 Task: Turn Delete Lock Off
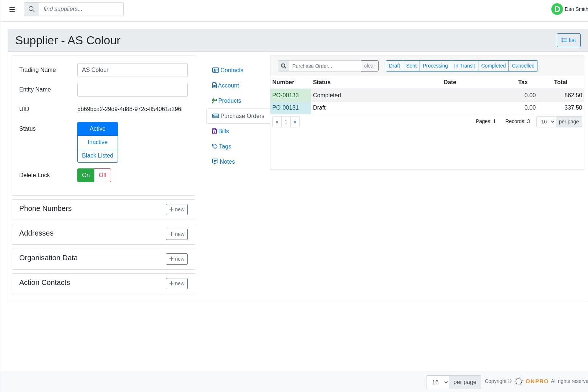(103, 175)
